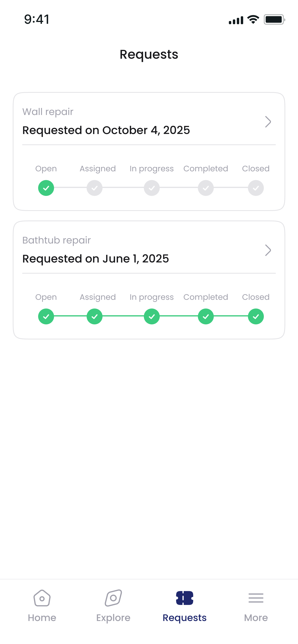Switch to the Home tab label

tap(42, 618)
